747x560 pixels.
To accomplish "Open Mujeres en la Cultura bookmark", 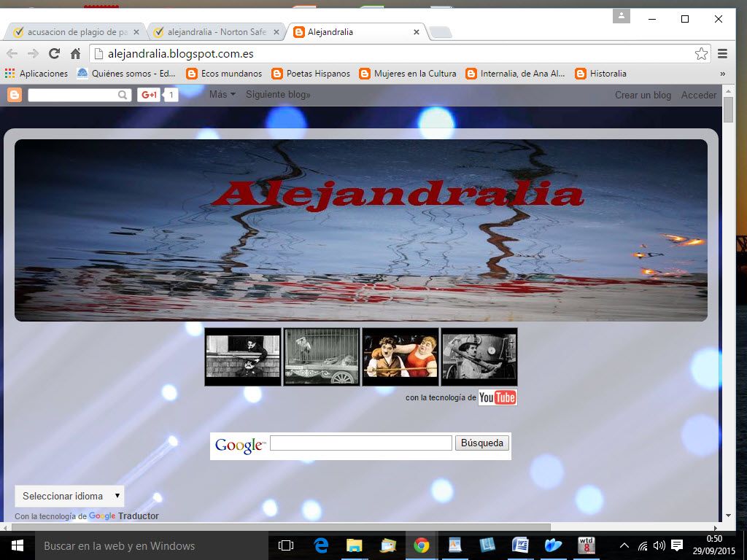I will coord(408,74).
